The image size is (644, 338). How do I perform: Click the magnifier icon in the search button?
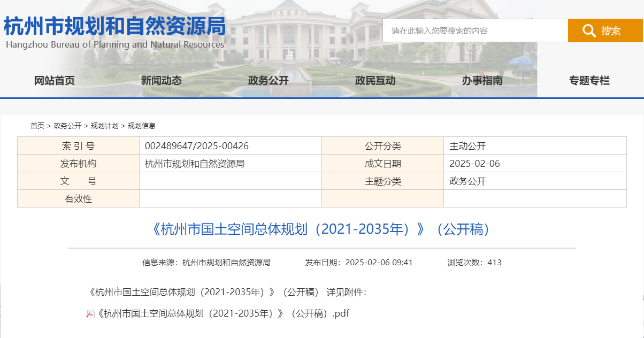pyautogui.click(x=589, y=30)
